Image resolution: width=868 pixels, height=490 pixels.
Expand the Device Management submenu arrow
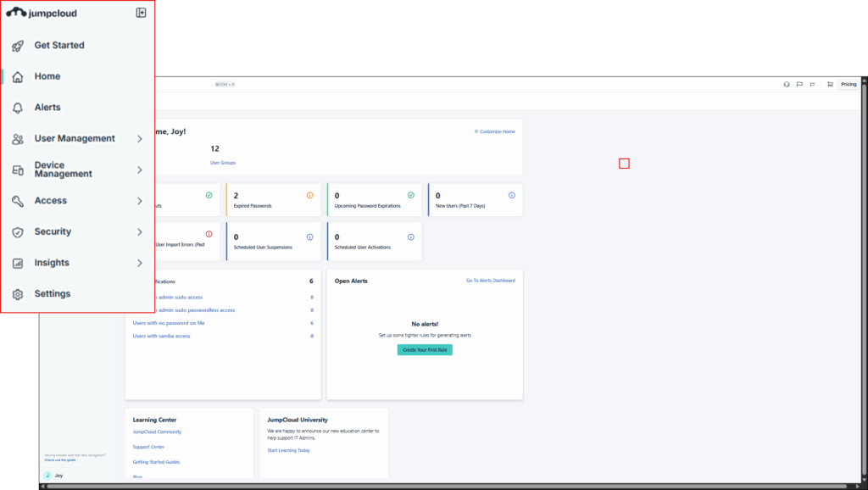click(x=140, y=170)
